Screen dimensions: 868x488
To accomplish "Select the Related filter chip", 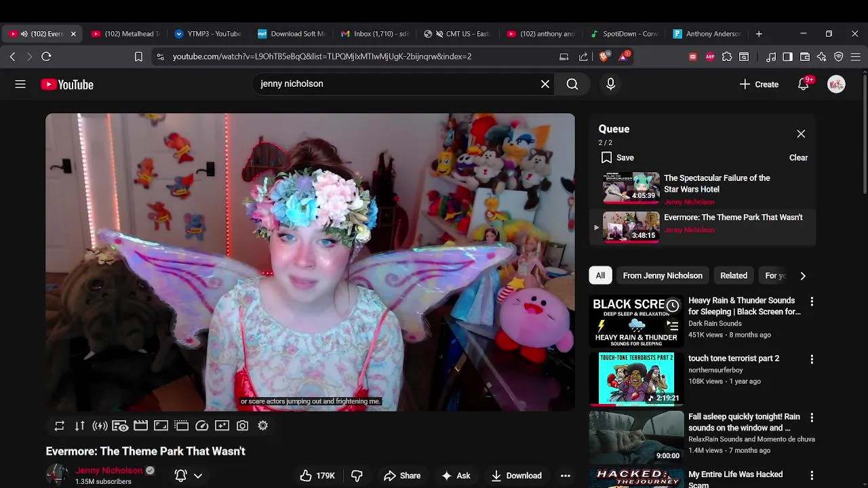I will point(734,276).
